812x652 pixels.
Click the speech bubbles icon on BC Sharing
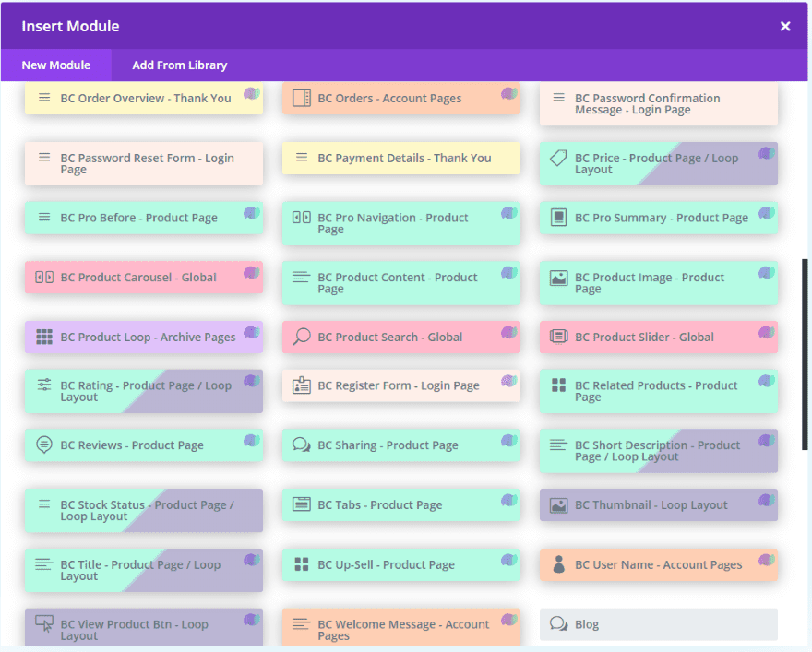pyautogui.click(x=302, y=445)
